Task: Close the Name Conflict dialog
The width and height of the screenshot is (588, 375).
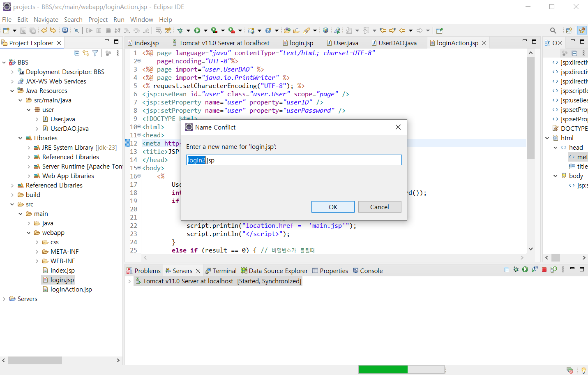Action: click(x=398, y=127)
